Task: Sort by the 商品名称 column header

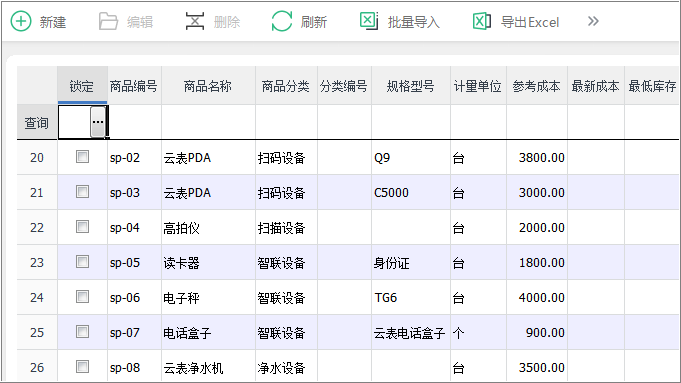Action: (208, 86)
